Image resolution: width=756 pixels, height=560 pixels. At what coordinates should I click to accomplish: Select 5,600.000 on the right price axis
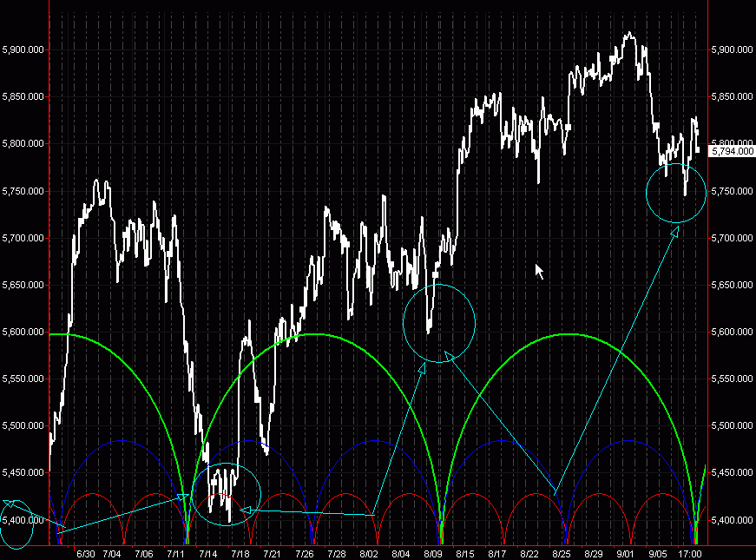click(x=732, y=332)
